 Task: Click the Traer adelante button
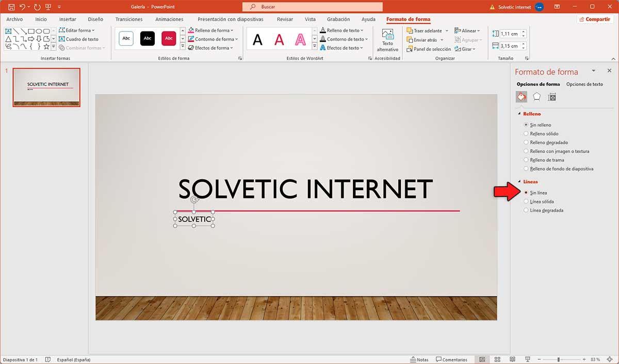tap(424, 31)
